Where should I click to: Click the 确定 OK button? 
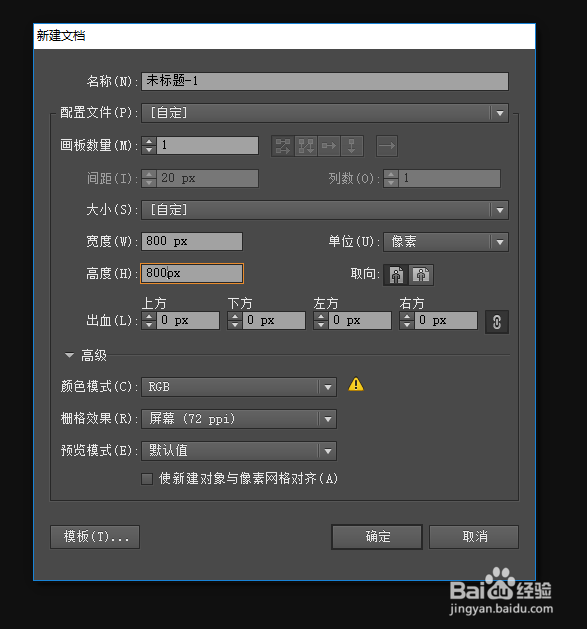coord(377,537)
